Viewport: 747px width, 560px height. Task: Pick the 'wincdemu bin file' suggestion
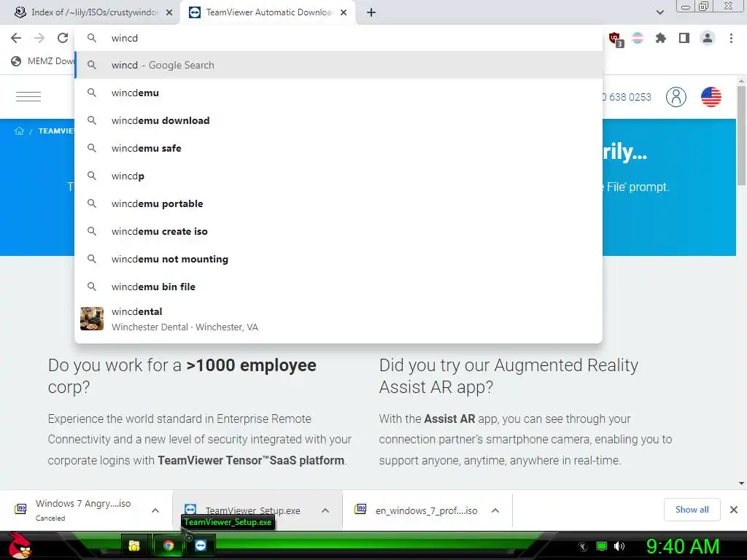click(338, 287)
